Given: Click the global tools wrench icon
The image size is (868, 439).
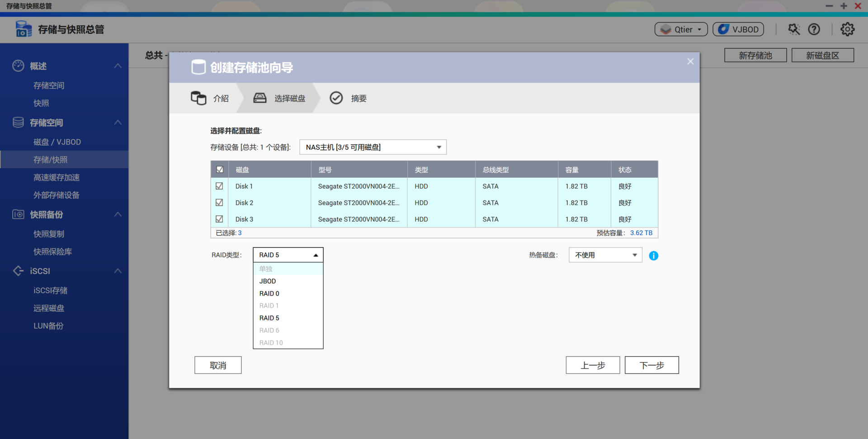Looking at the screenshot, I should click(794, 29).
